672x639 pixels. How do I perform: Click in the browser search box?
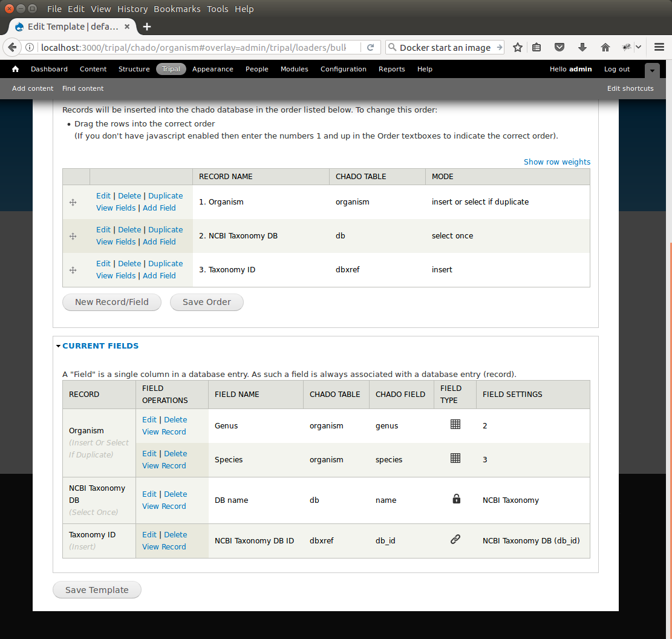(x=445, y=47)
